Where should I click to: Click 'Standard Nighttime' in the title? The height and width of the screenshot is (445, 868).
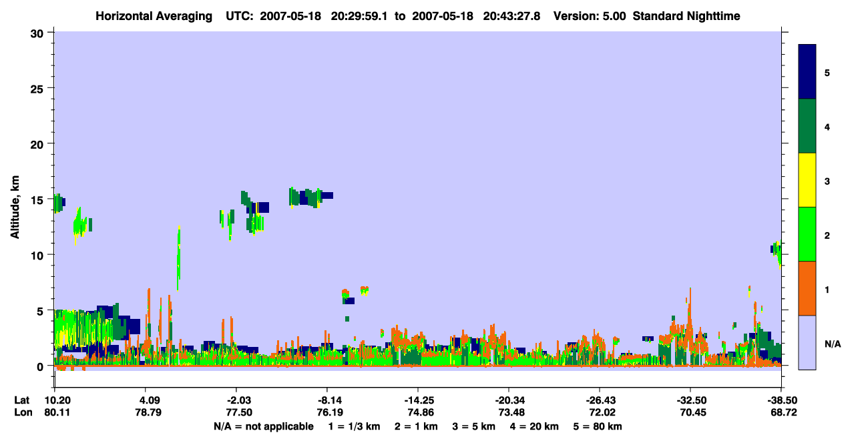[686, 15]
